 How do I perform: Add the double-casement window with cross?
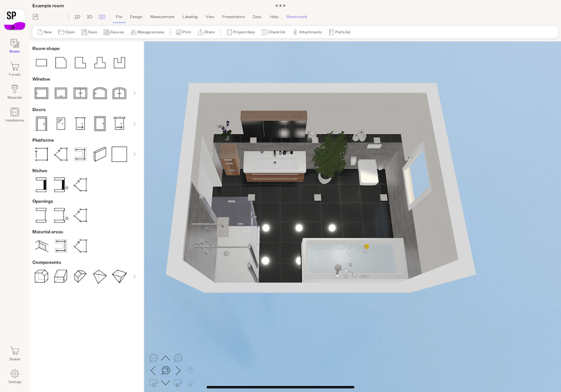click(80, 94)
